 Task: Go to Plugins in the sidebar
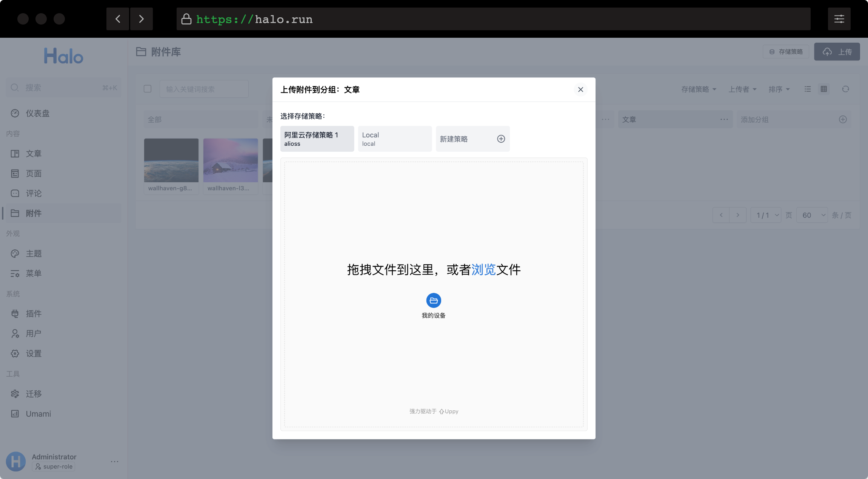coord(34,314)
